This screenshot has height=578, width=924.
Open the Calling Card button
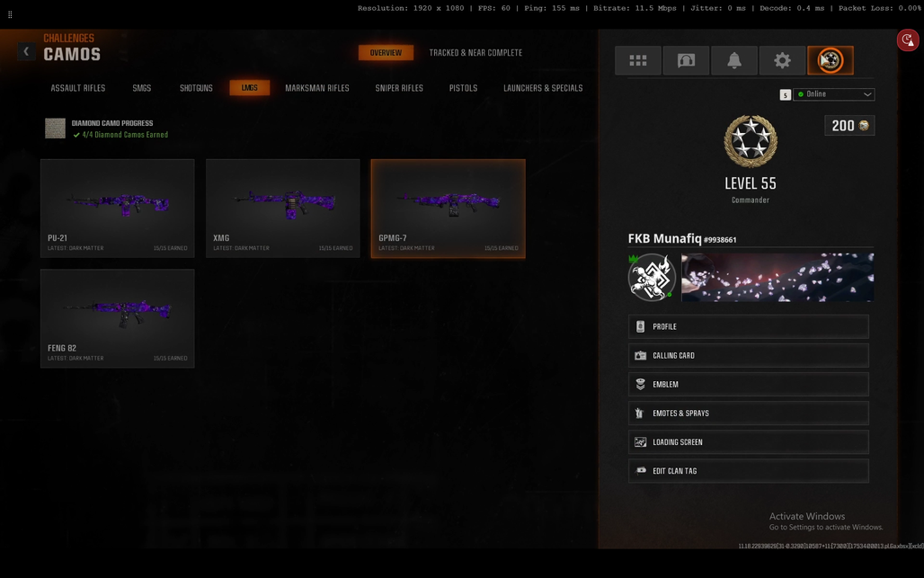[749, 355]
